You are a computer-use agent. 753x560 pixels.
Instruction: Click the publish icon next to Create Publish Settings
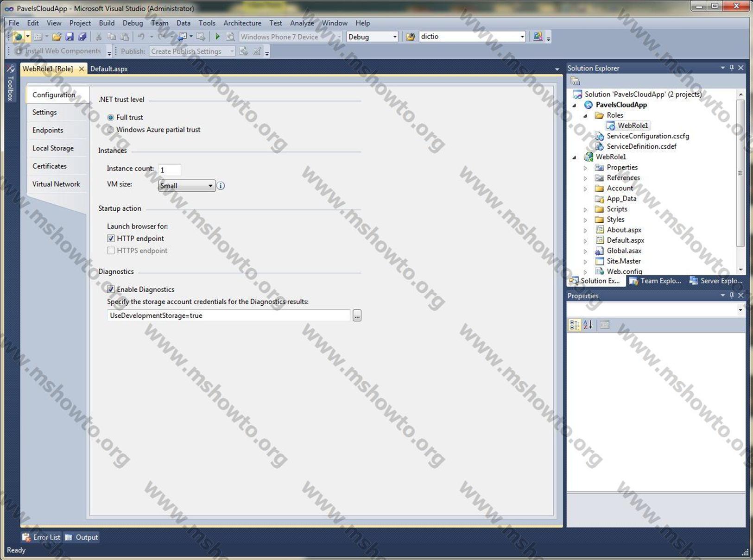pos(244,51)
